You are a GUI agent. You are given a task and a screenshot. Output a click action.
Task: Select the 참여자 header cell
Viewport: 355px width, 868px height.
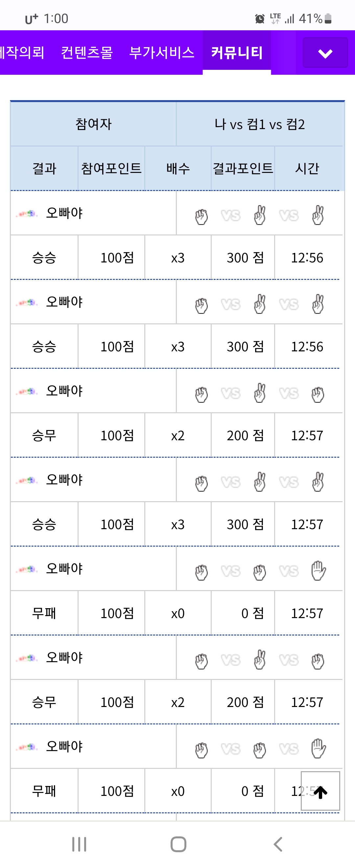pos(93,124)
